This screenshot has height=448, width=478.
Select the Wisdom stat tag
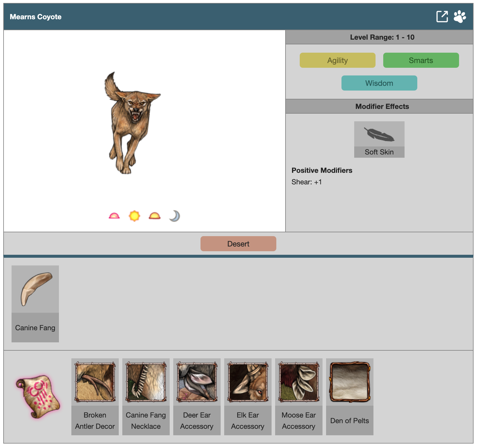[379, 83]
